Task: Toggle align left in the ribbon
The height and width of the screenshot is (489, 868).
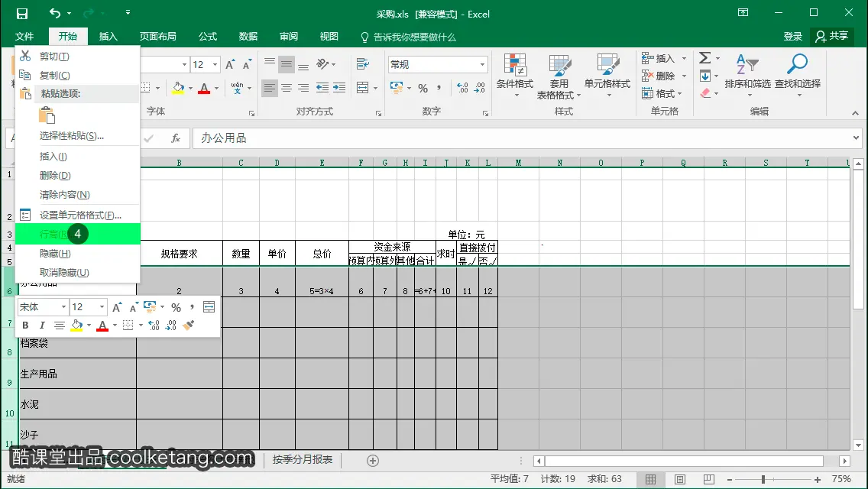Action: pos(270,88)
